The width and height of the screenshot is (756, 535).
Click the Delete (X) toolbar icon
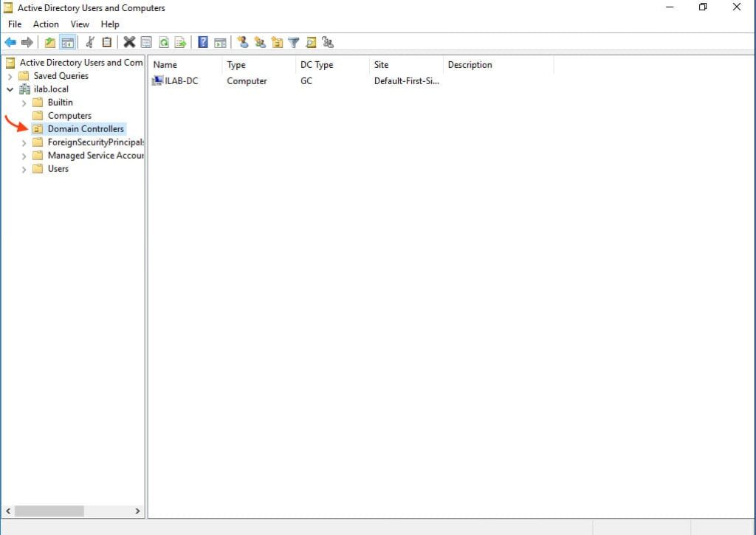(x=129, y=43)
